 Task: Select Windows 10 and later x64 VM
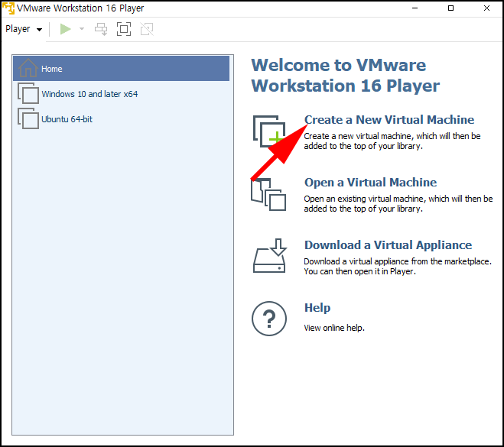click(x=121, y=94)
